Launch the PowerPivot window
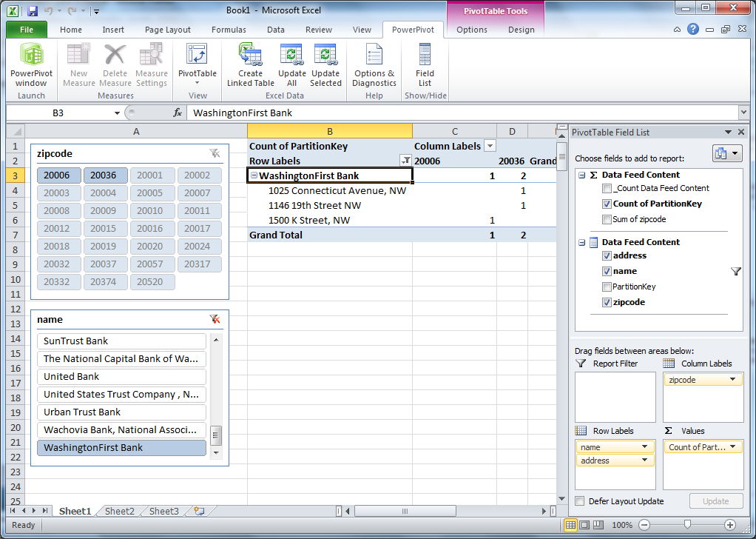This screenshot has width=756, height=539. (31, 64)
